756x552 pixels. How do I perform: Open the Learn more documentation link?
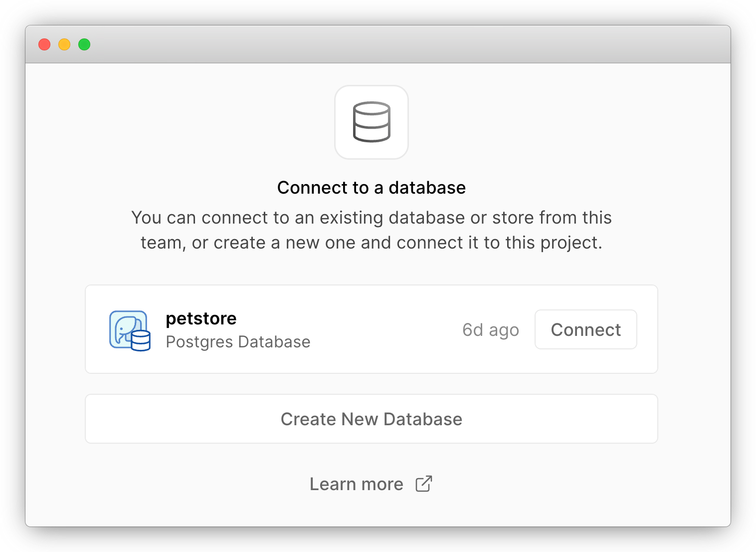pyautogui.click(x=356, y=483)
